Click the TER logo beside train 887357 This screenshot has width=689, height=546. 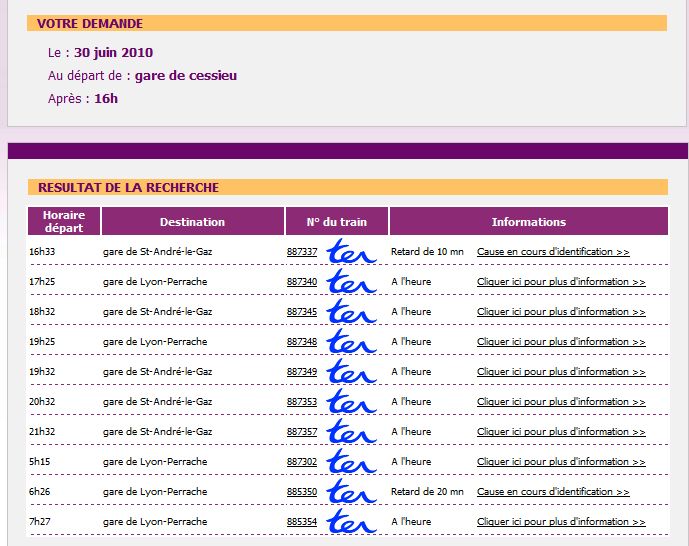click(351, 432)
